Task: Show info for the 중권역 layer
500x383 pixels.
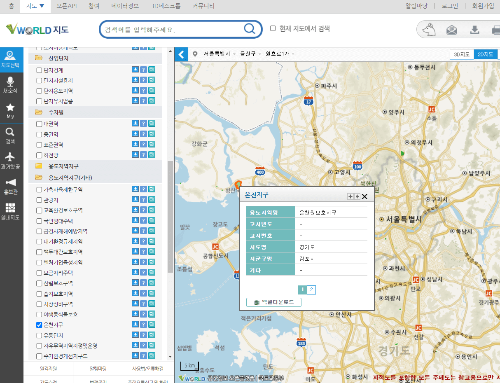Action: click(x=143, y=134)
